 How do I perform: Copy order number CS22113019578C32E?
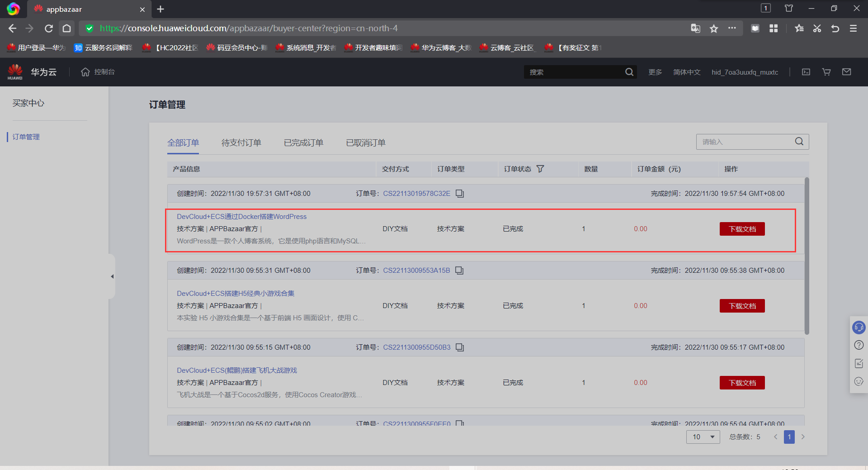click(x=460, y=194)
